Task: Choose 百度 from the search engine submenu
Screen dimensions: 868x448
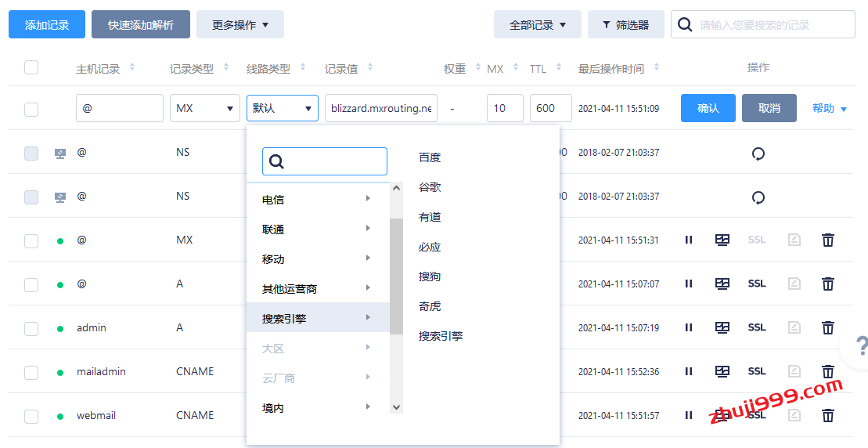Action: tap(430, 157)
